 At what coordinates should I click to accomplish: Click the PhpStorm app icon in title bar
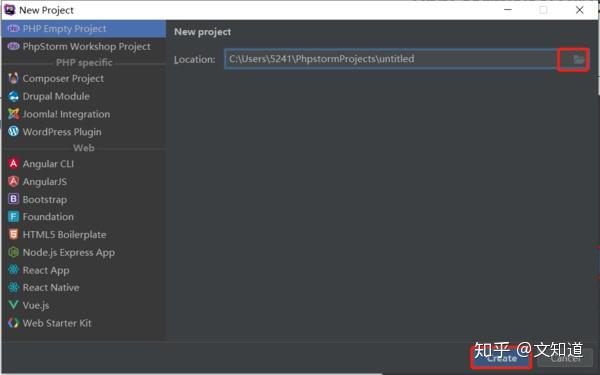pyautogui.click(x=10, y=10)
